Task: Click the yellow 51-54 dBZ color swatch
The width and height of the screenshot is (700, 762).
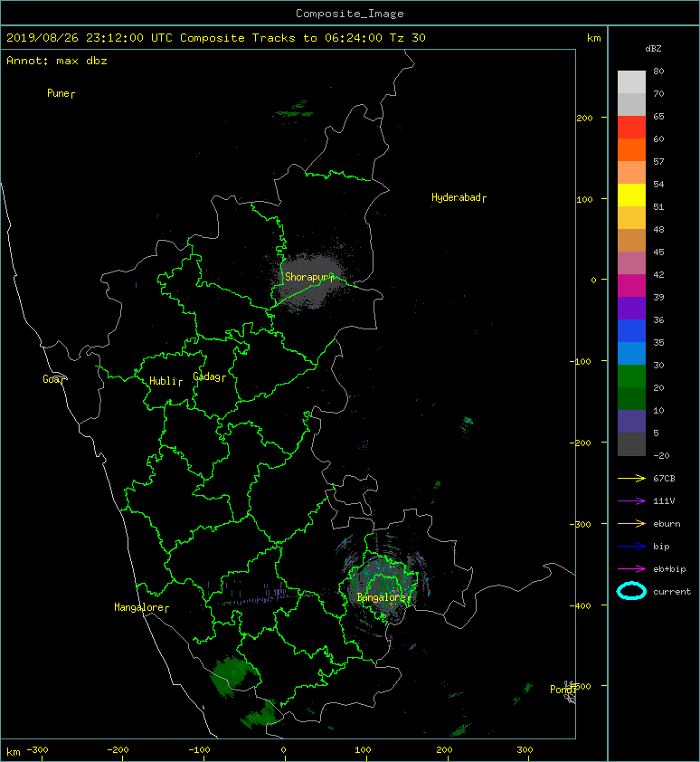Action: (631, 195)
